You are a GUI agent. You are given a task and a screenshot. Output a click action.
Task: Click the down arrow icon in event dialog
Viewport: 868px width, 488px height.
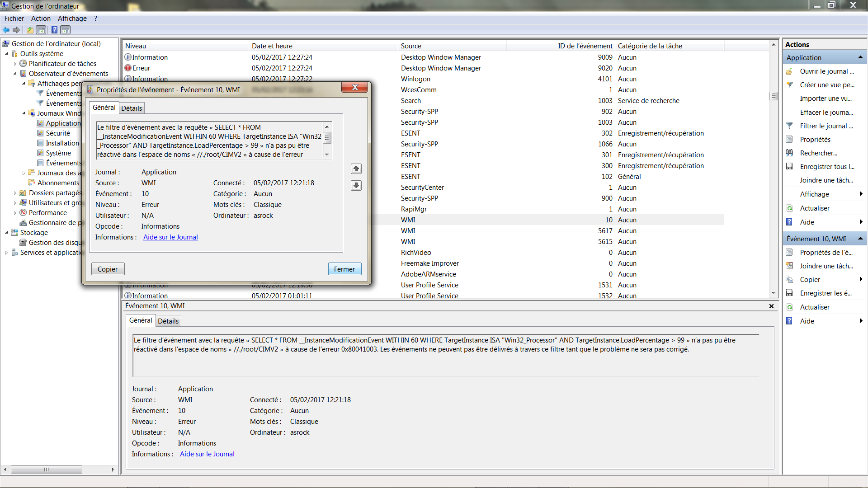(x=356, y=186)
